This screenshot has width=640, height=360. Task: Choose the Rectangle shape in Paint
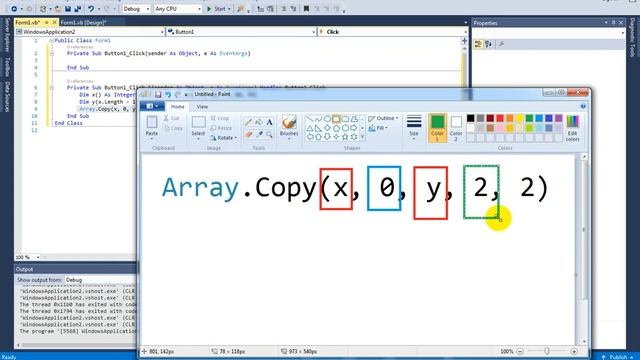pyautogui.click(x=336, y=119)
